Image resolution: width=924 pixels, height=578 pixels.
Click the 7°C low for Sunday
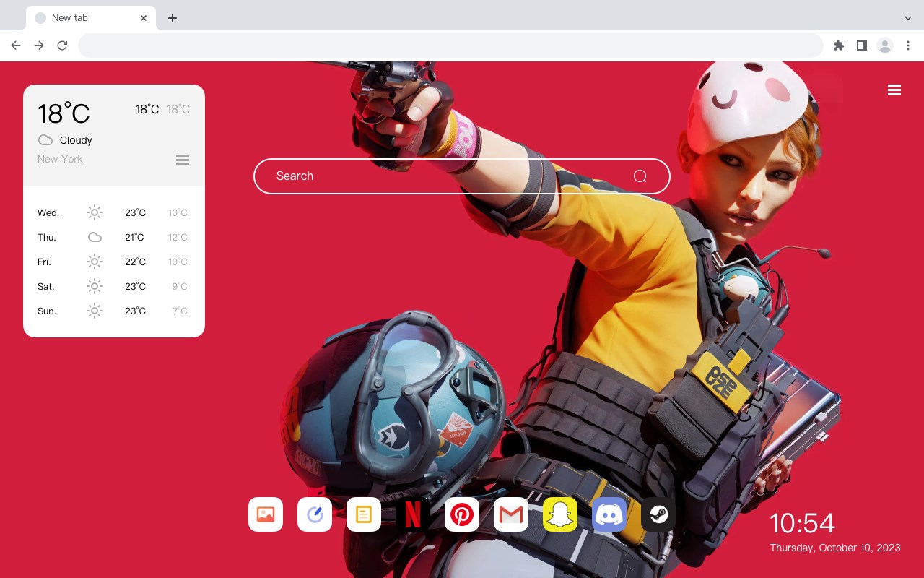180,311
